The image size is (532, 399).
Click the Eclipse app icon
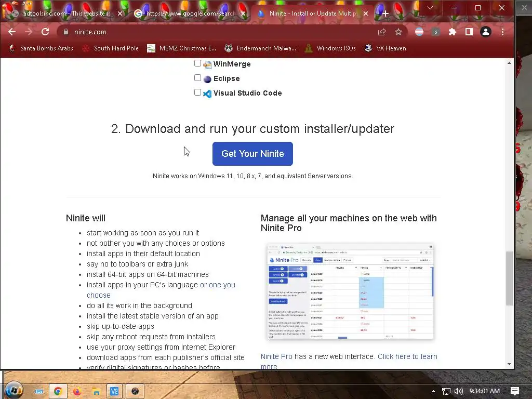[x=207, y=79]
